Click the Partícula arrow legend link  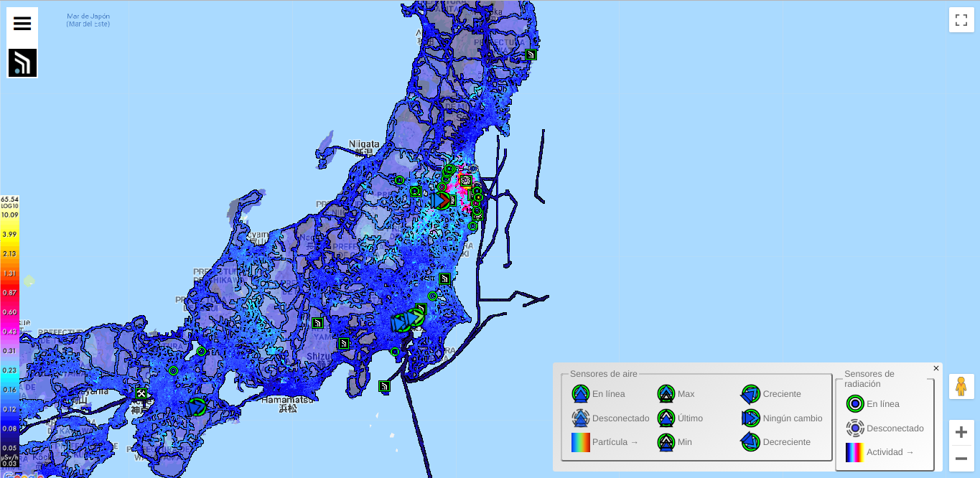pos(615,442)
